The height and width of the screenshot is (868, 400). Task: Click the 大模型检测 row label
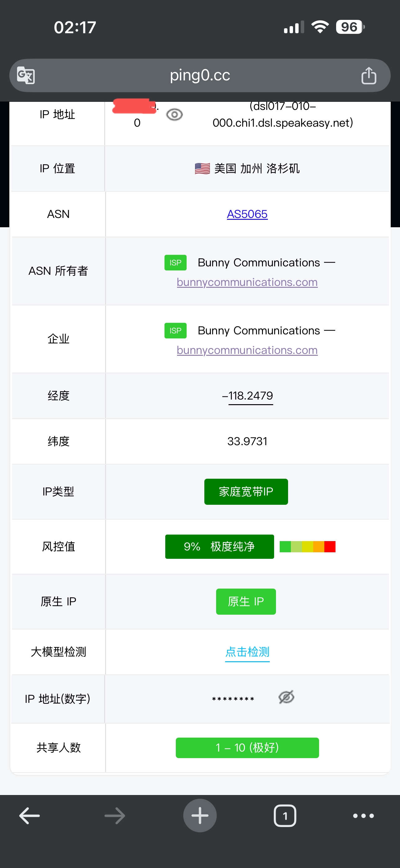(59, 652)
